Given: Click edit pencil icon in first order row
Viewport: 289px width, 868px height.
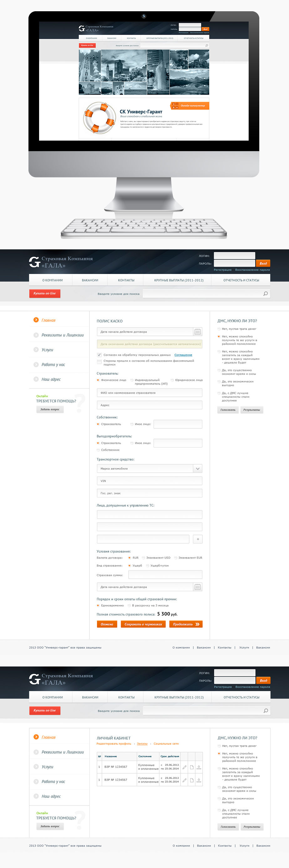Looking at the screenshot, I should click(185, 767).
